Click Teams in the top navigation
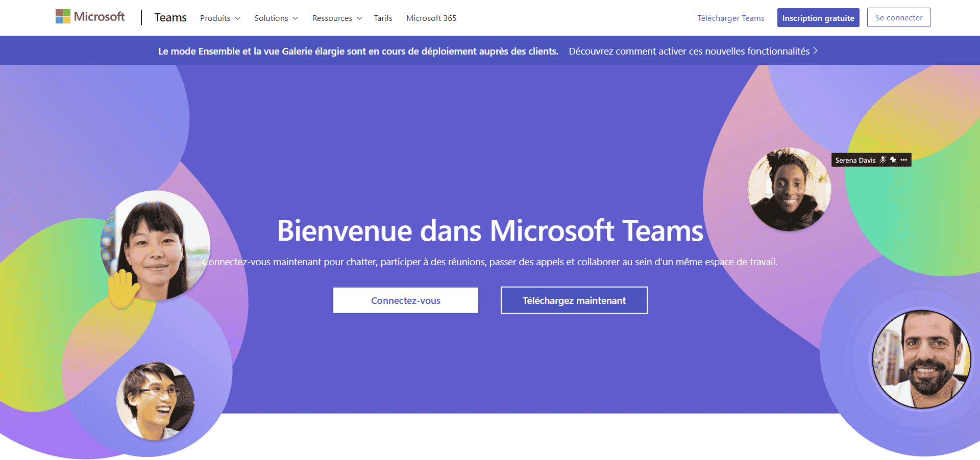 pos(170,17)
